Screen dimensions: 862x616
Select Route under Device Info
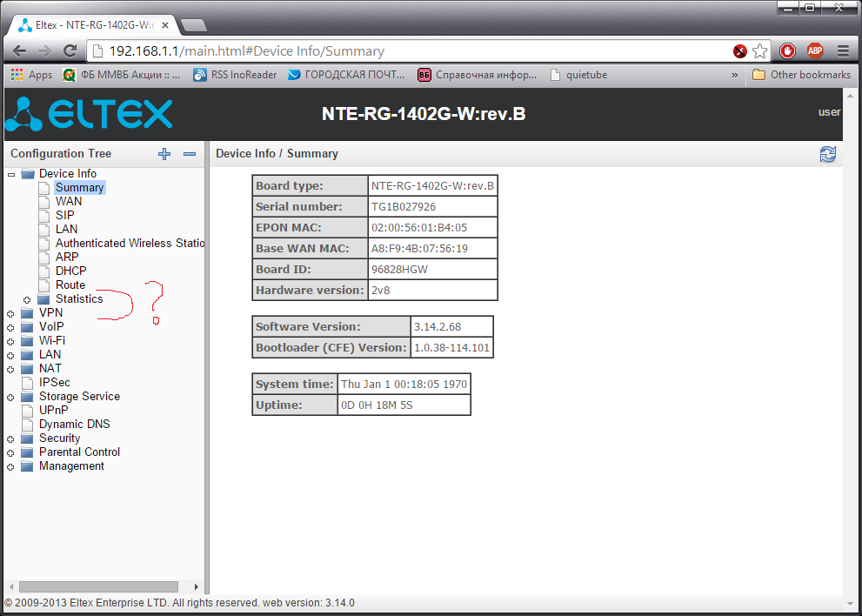70,285
